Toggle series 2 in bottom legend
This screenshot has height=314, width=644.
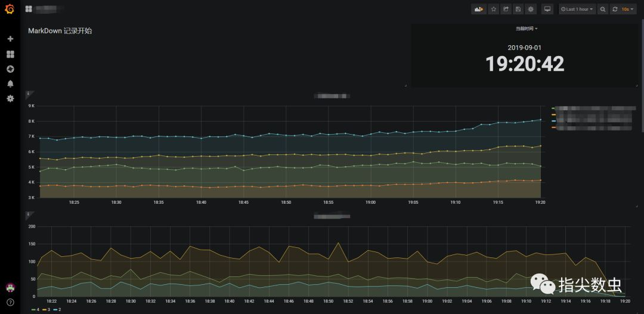(x=57, y=309)
